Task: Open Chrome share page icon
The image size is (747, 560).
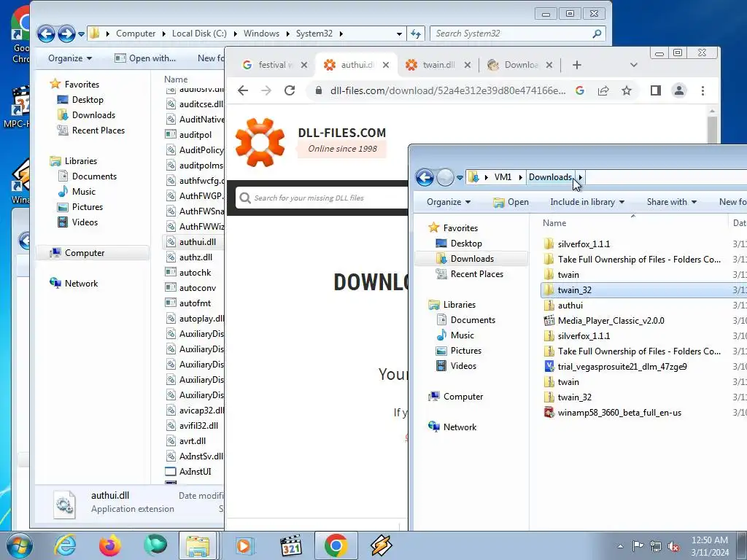Action: coord(603,90)
